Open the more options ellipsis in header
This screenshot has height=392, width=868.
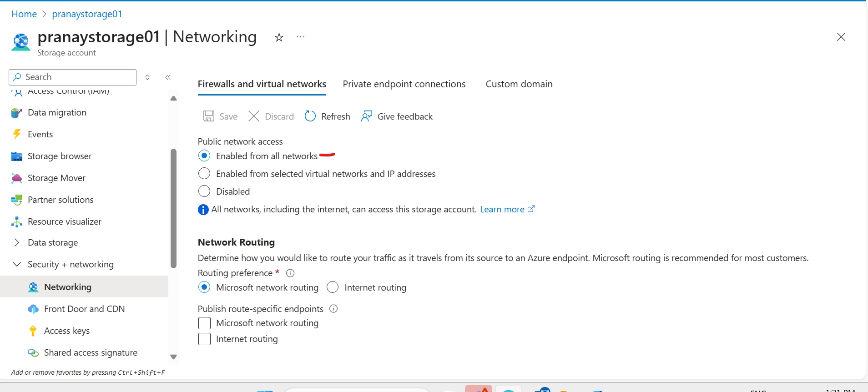(301, 37)
